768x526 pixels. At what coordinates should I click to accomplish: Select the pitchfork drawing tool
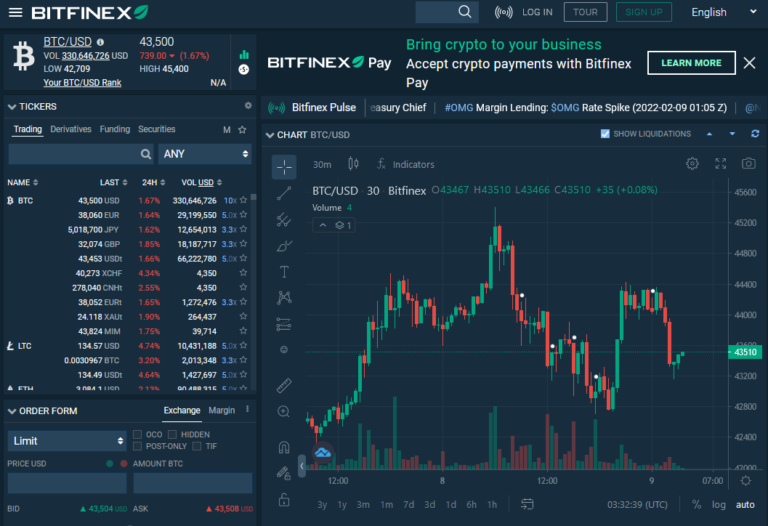284,220
